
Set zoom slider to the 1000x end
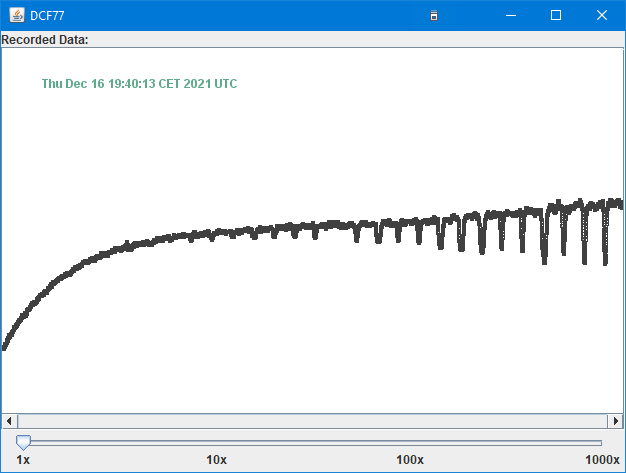(x=602, y=442)
